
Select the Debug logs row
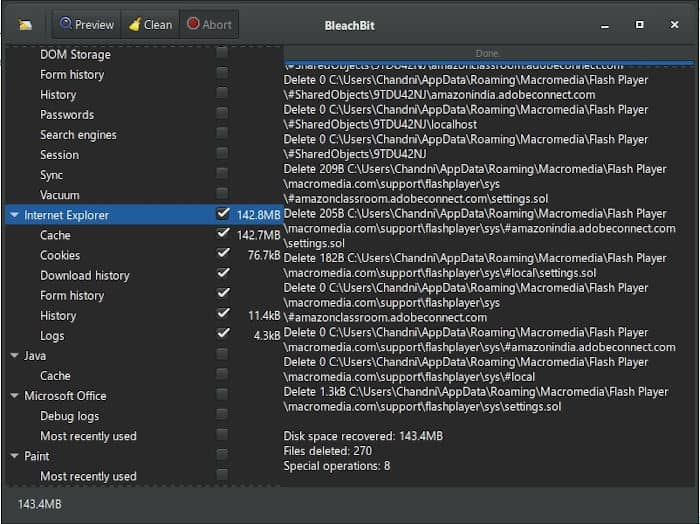[x=144, y=416]
